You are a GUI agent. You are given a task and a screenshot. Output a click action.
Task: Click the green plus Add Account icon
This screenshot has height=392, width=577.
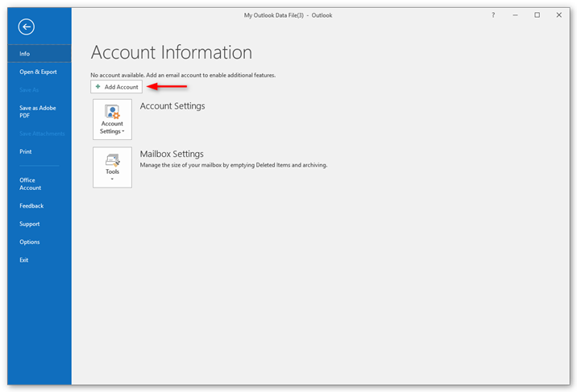click(x=98, y=87)
